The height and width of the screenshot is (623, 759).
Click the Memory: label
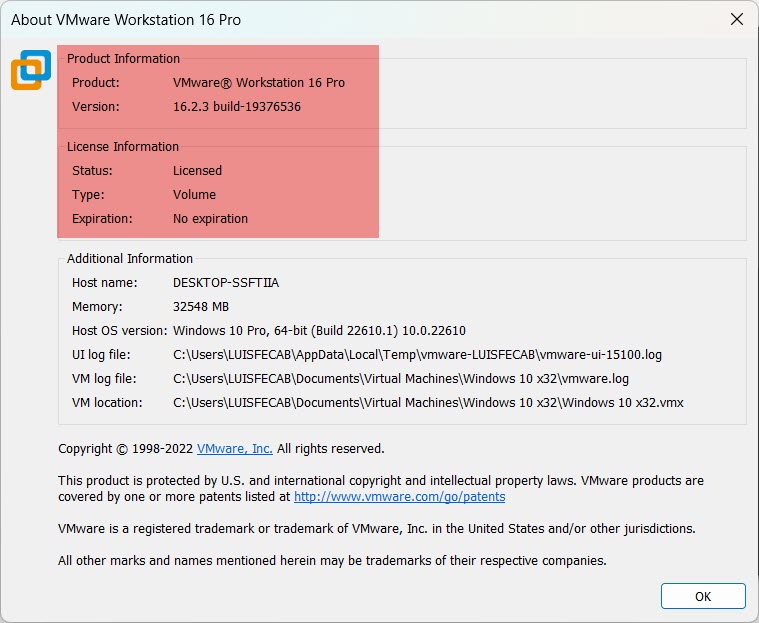[x=97, y=307]
